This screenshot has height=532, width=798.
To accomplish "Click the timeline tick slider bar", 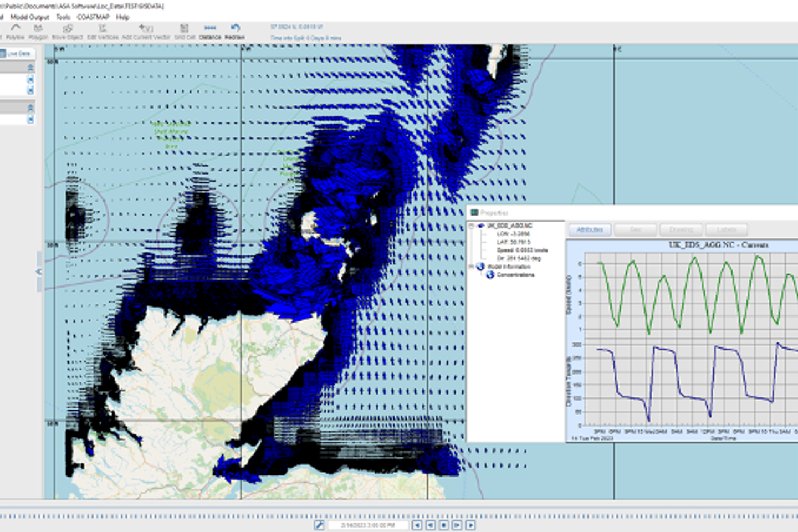I will pyautogui.click(x=399, y=515).
